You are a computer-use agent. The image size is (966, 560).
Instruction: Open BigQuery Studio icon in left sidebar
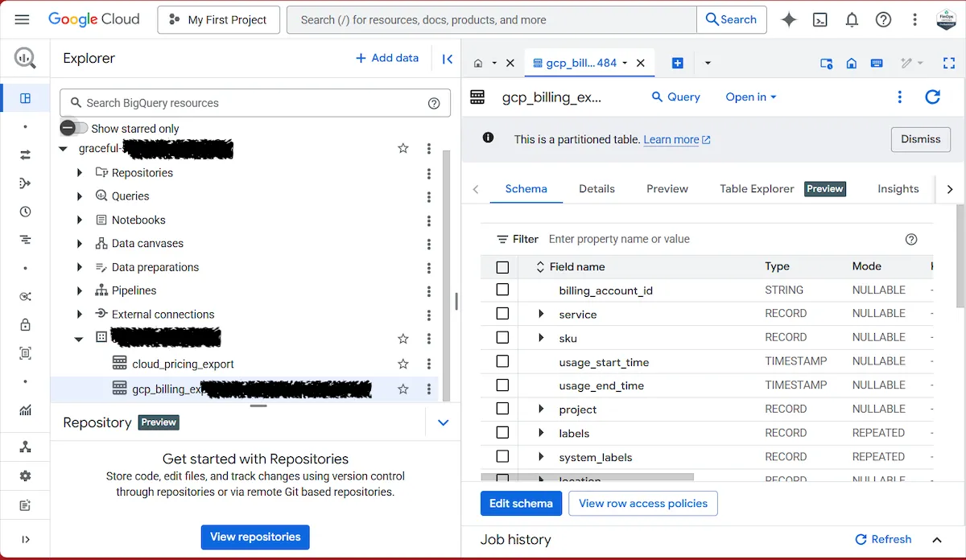(x=25, y=98)
